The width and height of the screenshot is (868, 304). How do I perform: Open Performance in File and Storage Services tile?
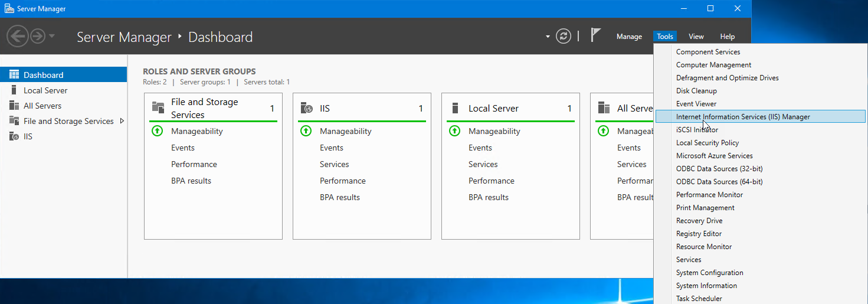tap(194, 164)
